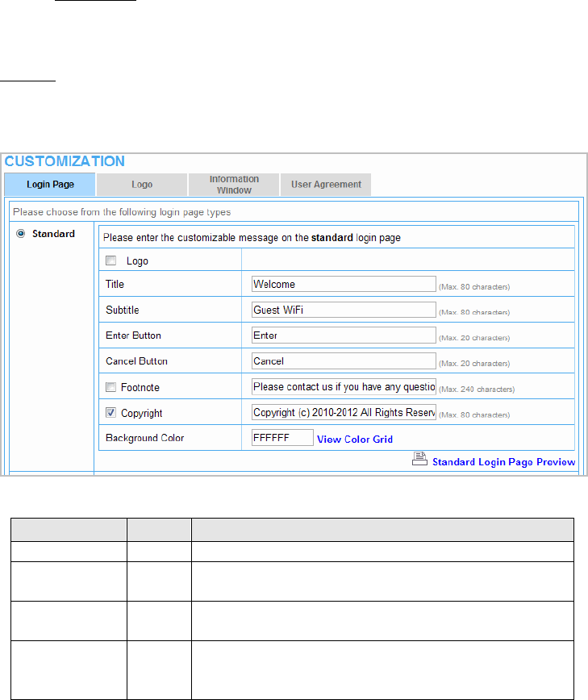
Task: Click the 'Enter Button' label
Action: tap(133, 335)
